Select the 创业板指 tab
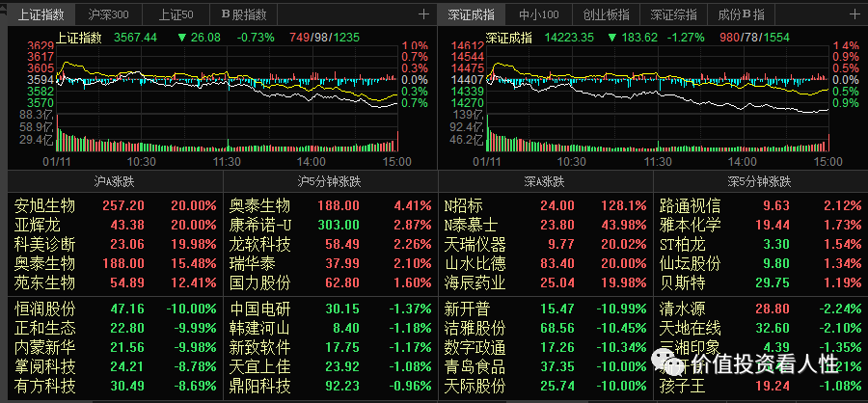The height and width of the screenshot is (403, 868). pyautogui.click(x=607, y=14)
